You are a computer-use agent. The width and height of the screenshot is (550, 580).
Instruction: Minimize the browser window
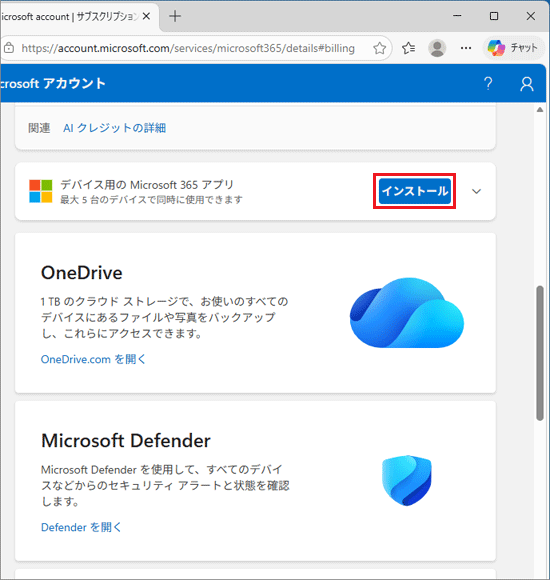[x=458, y=16]
